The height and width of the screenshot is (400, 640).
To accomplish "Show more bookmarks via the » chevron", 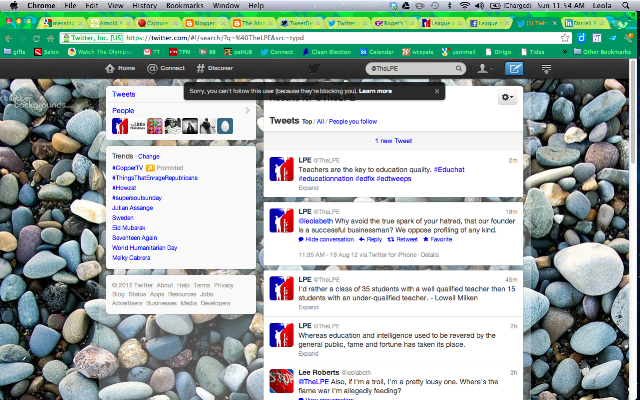I will (565, 52).
